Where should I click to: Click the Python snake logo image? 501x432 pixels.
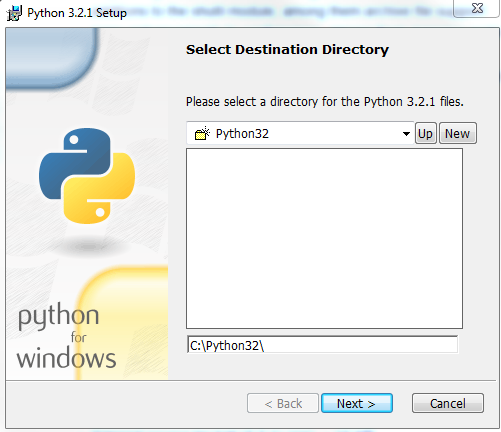pyautogui.click(x=87, y=176)
